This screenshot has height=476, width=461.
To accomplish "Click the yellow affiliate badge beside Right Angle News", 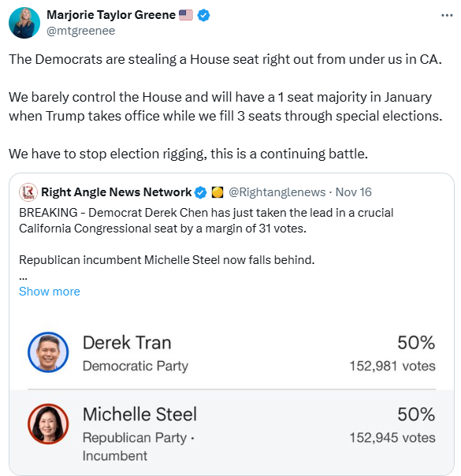I will (x=217, y=192).
